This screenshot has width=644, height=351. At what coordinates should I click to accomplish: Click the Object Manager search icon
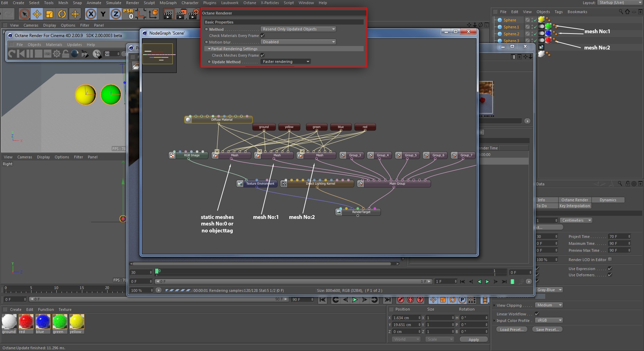tap(621, 11)
